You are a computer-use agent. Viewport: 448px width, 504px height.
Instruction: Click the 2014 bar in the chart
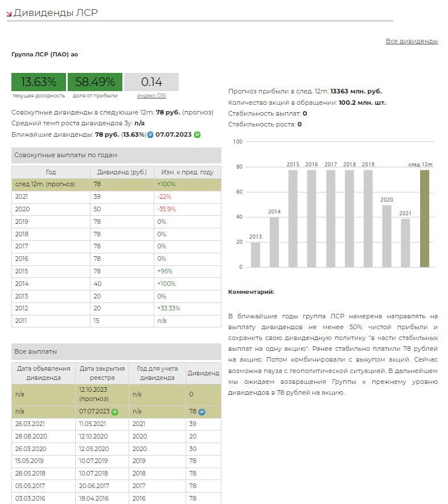tap(274, 242)
